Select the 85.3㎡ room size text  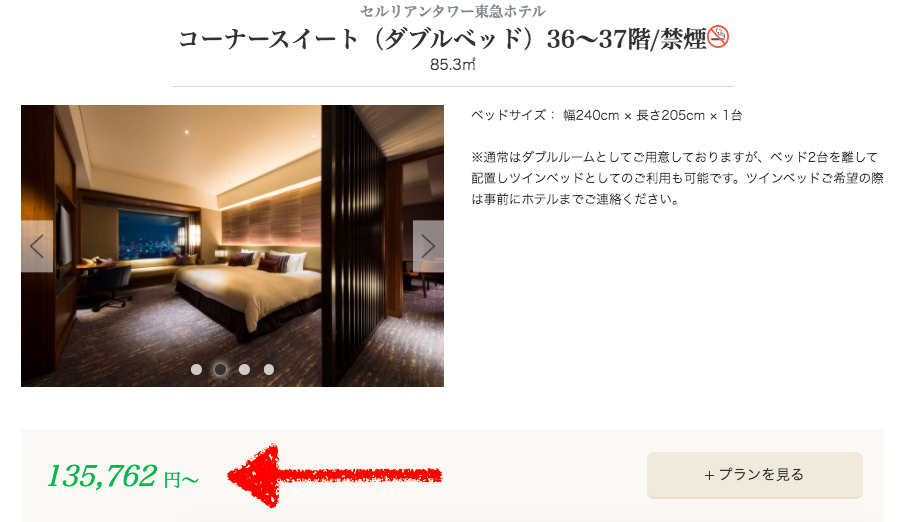(452, 65)
